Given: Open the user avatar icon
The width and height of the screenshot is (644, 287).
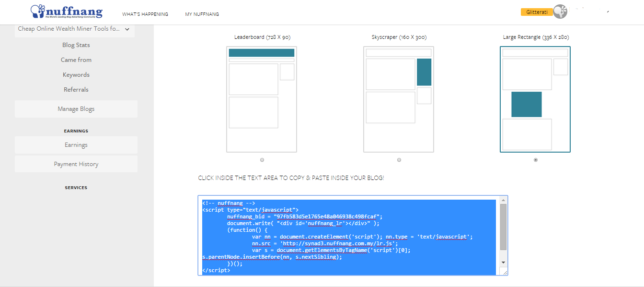Looking at the screenshot, I should [560, 12].
